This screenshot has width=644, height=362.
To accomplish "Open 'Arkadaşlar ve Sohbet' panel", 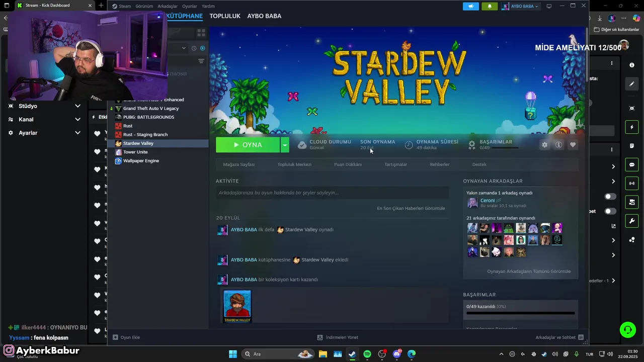I will [x=559, y=337].
